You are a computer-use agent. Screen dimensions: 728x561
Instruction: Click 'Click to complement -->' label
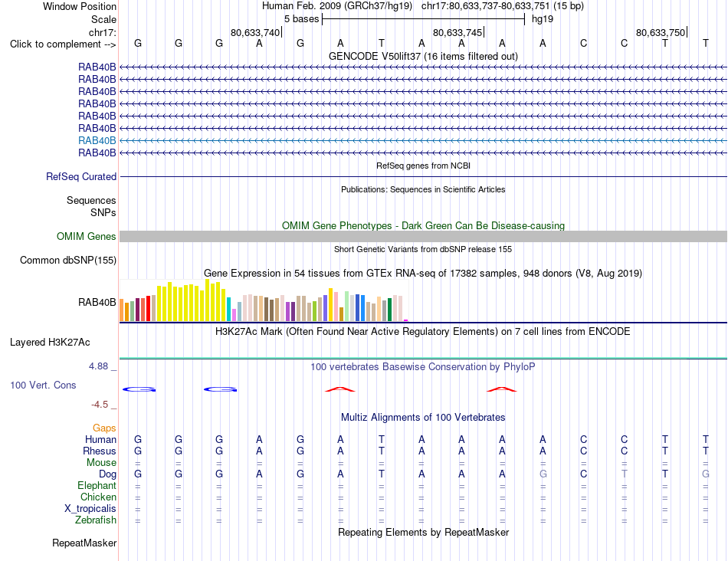pos(63,44)
